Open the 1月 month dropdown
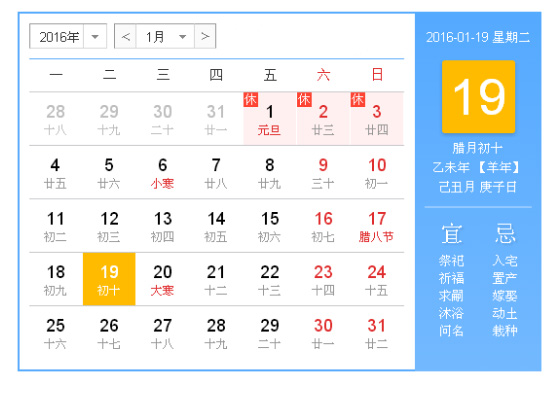The image size is (560, 420). tap(165, 36)
